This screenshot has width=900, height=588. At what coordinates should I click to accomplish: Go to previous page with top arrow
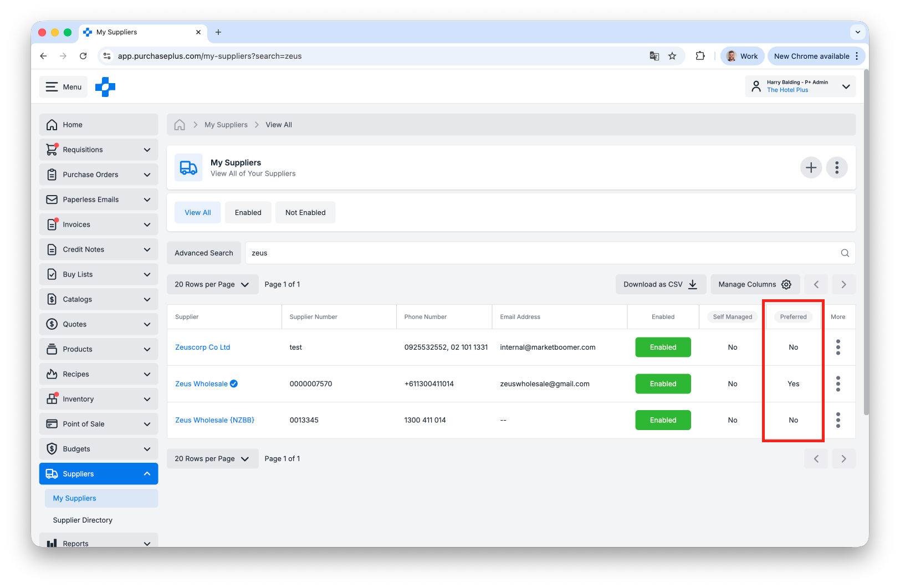(x=816, y=284)
